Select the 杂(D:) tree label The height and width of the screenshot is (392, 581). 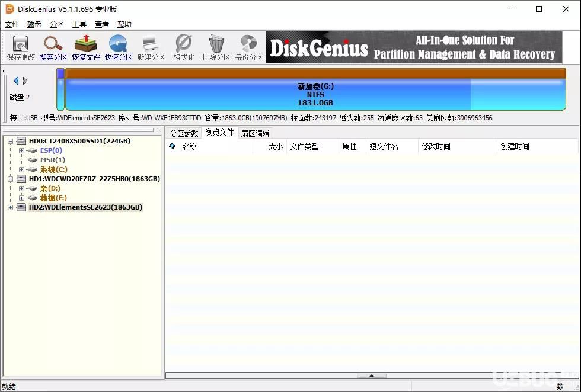pyautogui.click(x=50, y=189)
